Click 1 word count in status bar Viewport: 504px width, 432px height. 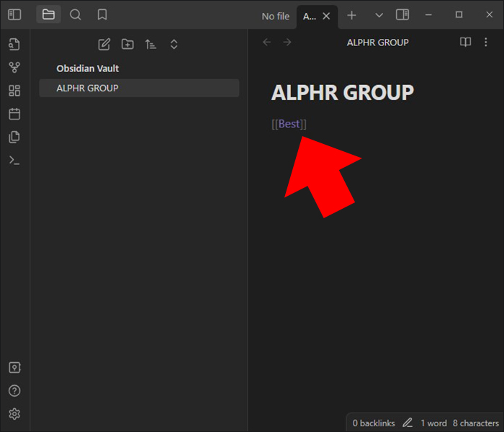coord(433,423)
